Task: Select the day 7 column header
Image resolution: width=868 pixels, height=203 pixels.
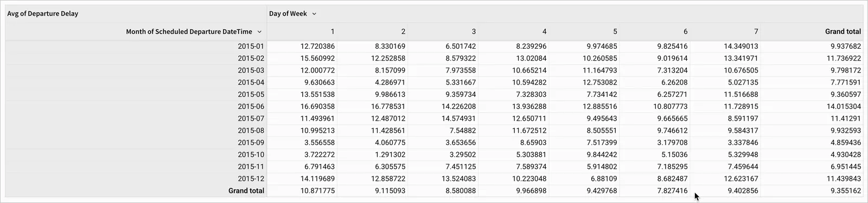Action: (756, 31)
